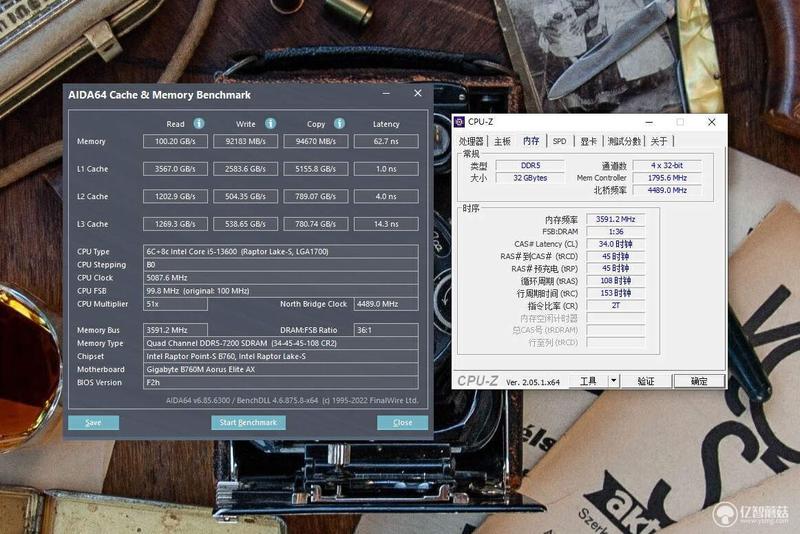Open the 工具 dropdown arrow in CPU-Z
The width and height of the screenshot is (800, 534).
[614, 380]
